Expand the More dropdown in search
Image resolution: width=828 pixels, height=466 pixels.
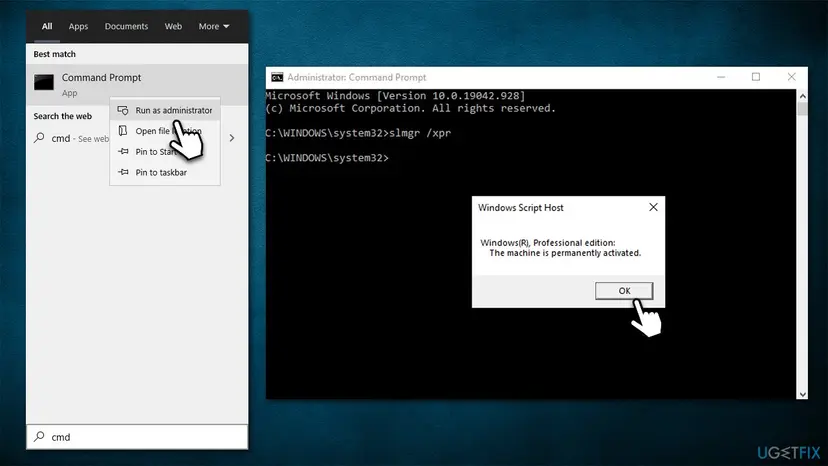tap(214, 26)
